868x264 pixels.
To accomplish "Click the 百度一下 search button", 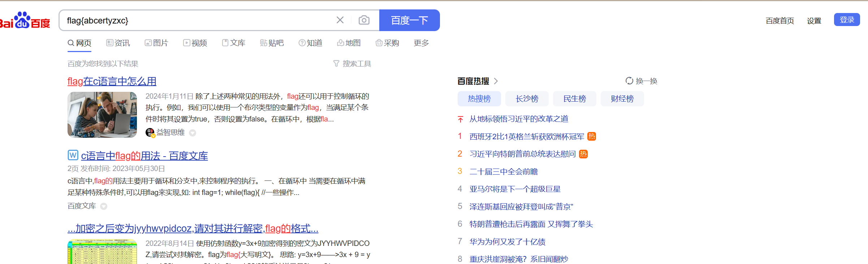I will [410, 20].
